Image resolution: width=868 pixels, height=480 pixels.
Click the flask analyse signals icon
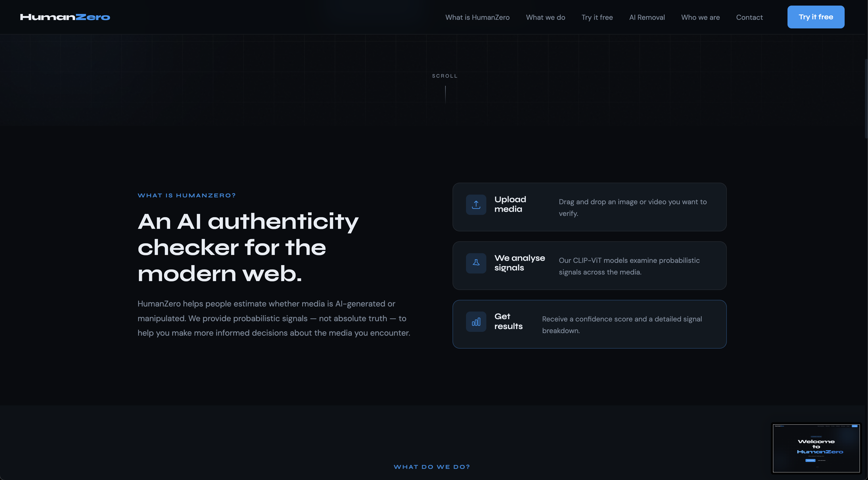tap(476, 263)
